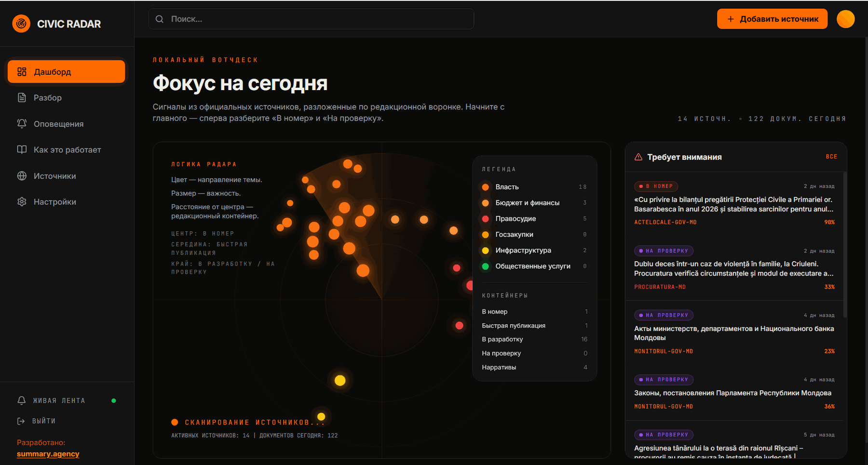Open Как это работает page

(x=66, y=150)
